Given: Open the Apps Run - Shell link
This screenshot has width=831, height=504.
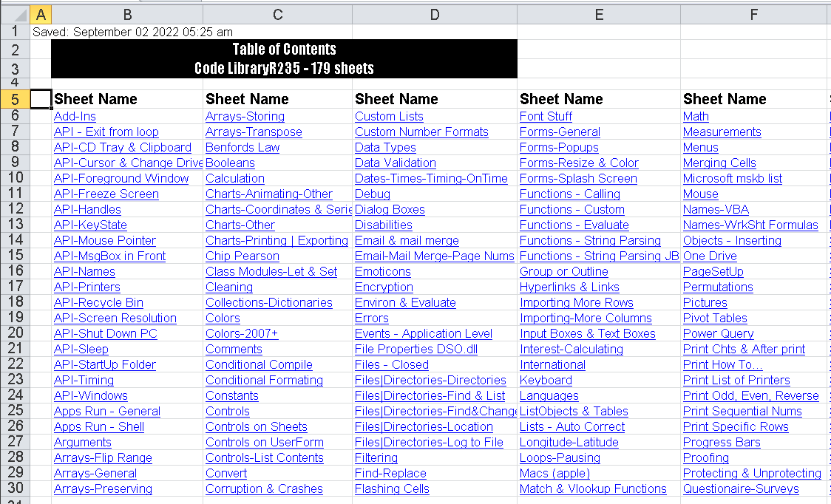Looking at the screenshot, I should [x=99, y=426].
